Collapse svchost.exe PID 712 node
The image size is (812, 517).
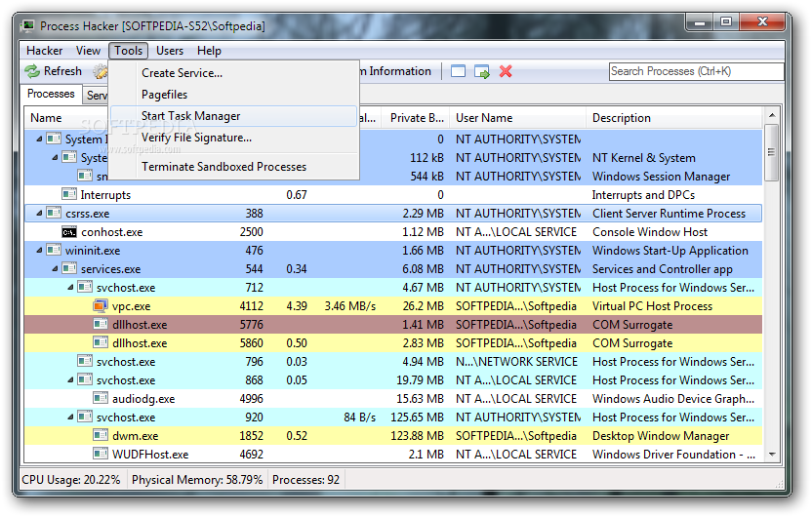pos(70,287)
